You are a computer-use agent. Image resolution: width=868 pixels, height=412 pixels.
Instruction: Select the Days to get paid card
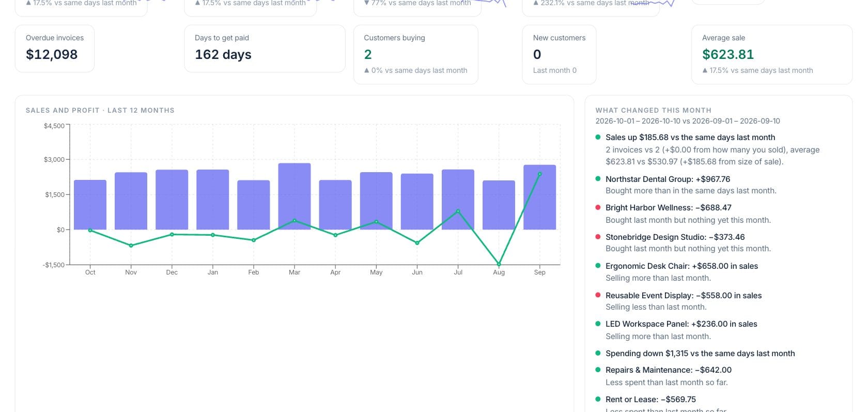click(x=265, y=49)
